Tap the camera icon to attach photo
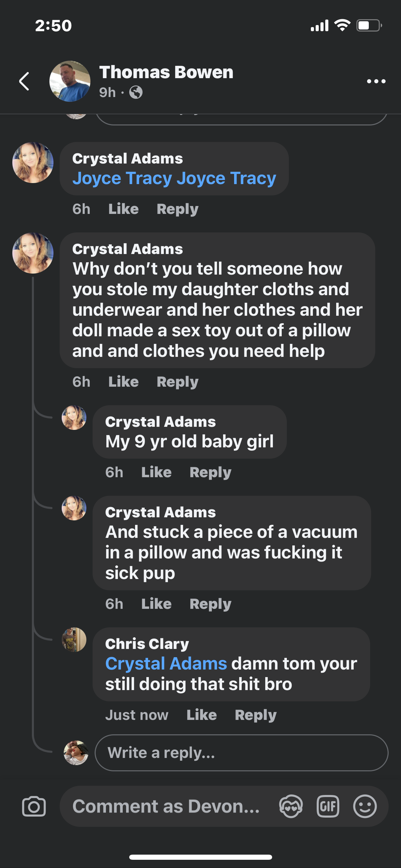Image resolution: width=401 pixels, height=868 pixels. [x=34, y=806]
